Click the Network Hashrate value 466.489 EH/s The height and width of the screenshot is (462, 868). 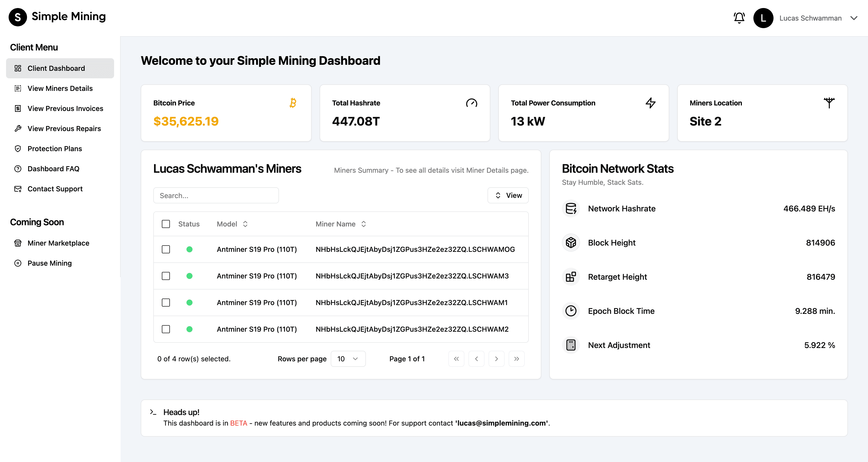pyautogui.click(x=809, y=208)
